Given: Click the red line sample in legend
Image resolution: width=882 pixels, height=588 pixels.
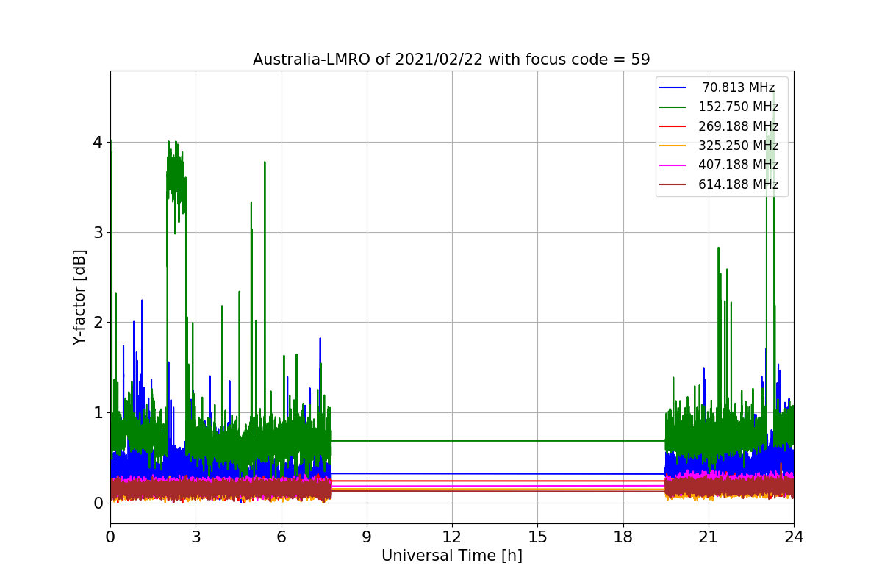Looking at the screenshot, I should pyautogui.click(x=673, y=126).
